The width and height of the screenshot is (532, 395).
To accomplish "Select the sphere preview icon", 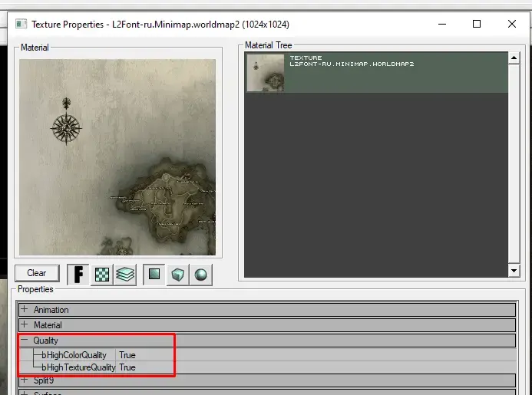I will coord(201,275).
